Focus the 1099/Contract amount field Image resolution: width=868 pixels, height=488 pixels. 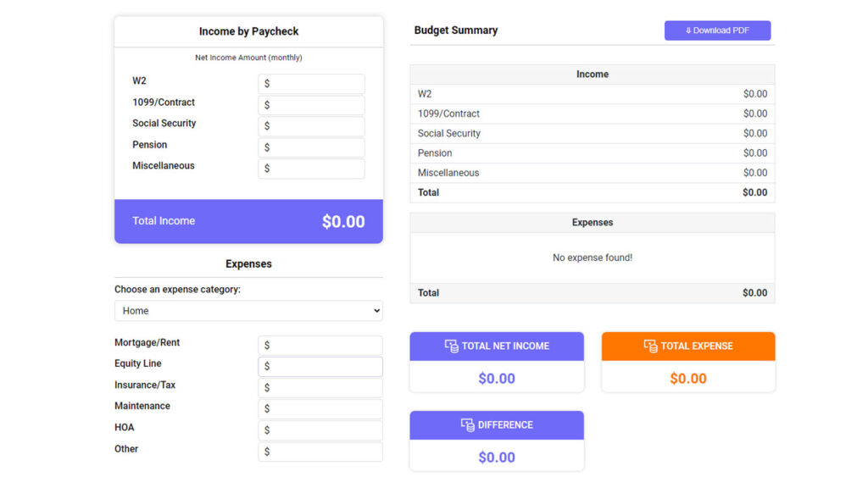[311, 105]
